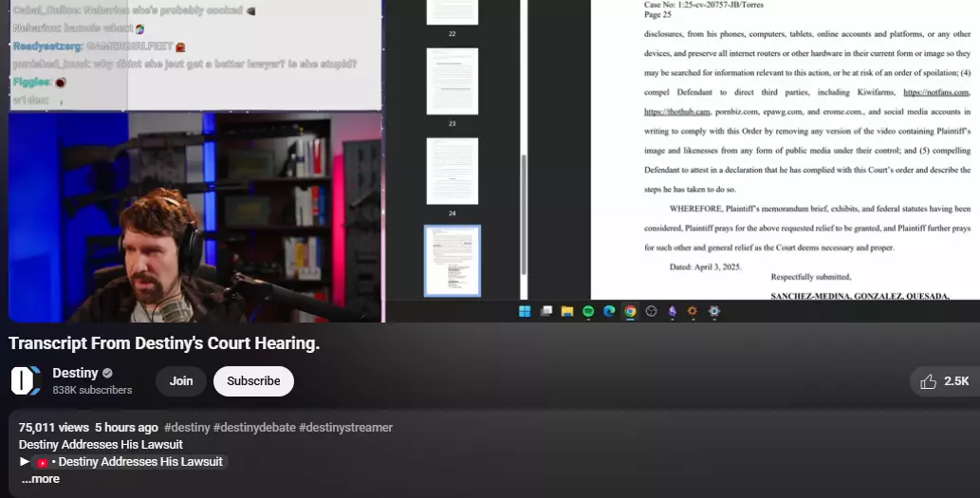980x498 pixels.
Task: Click the webcam feed of the streamer
Action: point(196,217)
